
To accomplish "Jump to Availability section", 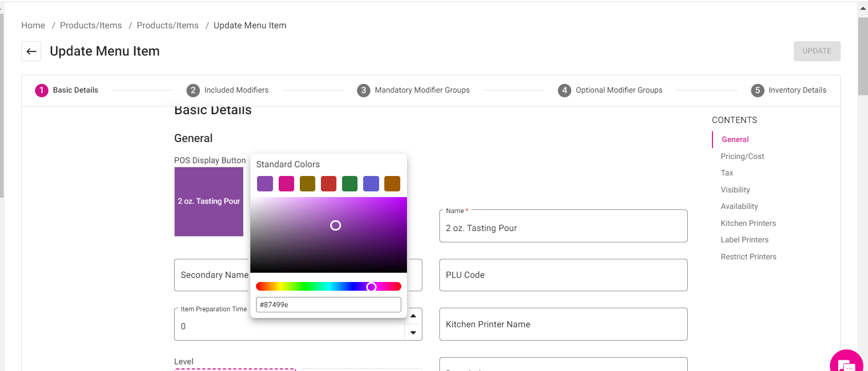I will [739, 206].
